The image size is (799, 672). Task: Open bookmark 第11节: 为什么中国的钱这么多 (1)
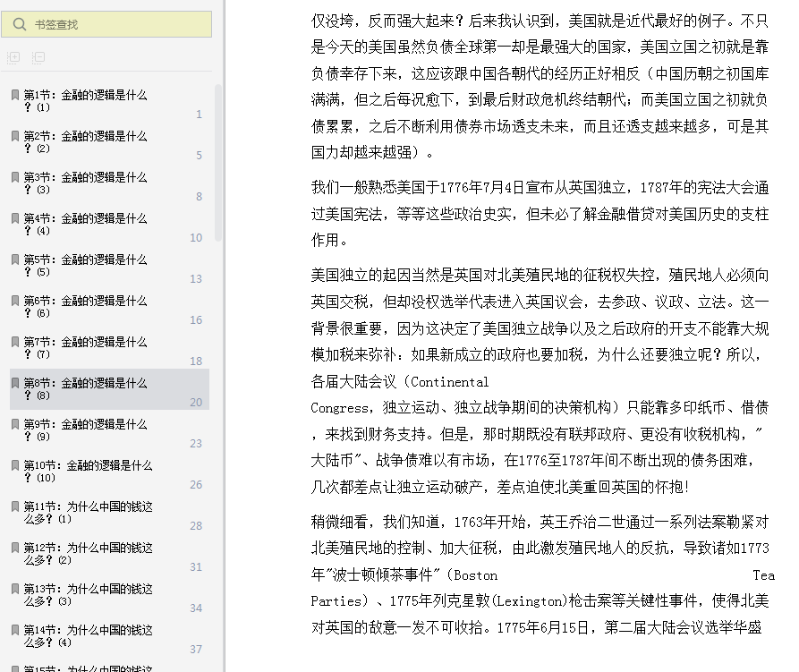click(x=109, y=513)
